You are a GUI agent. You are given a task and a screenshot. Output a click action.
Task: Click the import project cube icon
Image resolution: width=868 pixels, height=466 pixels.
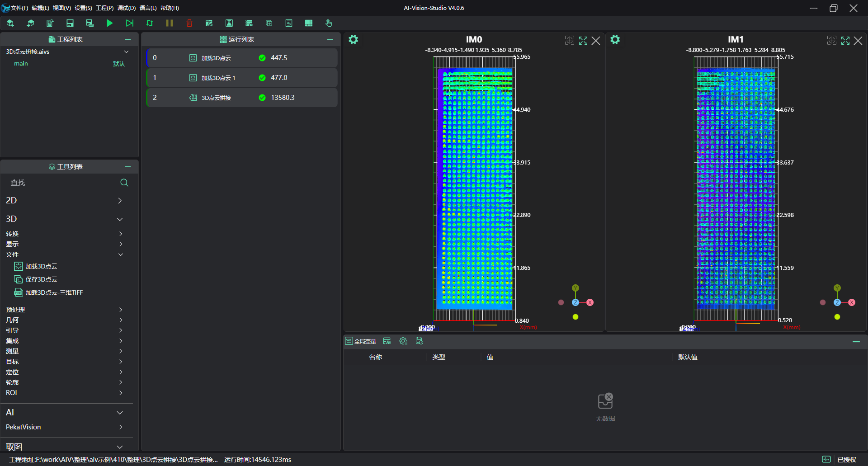[x=30, y=23]
